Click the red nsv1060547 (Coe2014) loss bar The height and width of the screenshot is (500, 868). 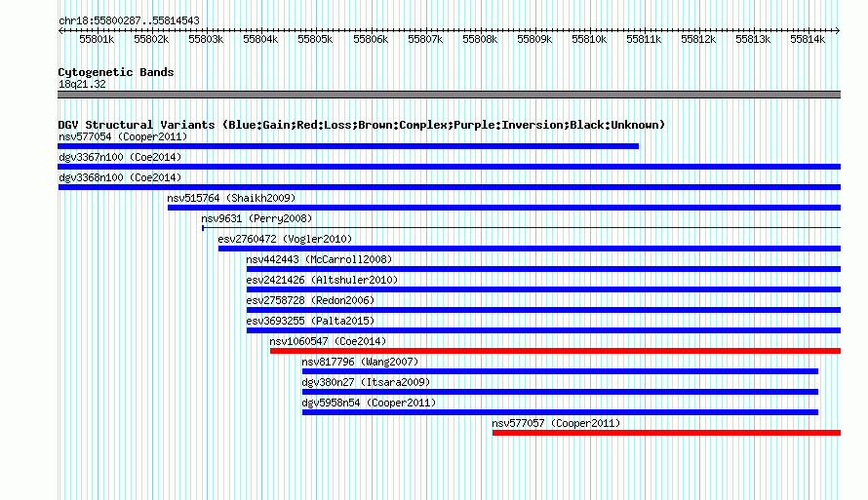point(555,351)
